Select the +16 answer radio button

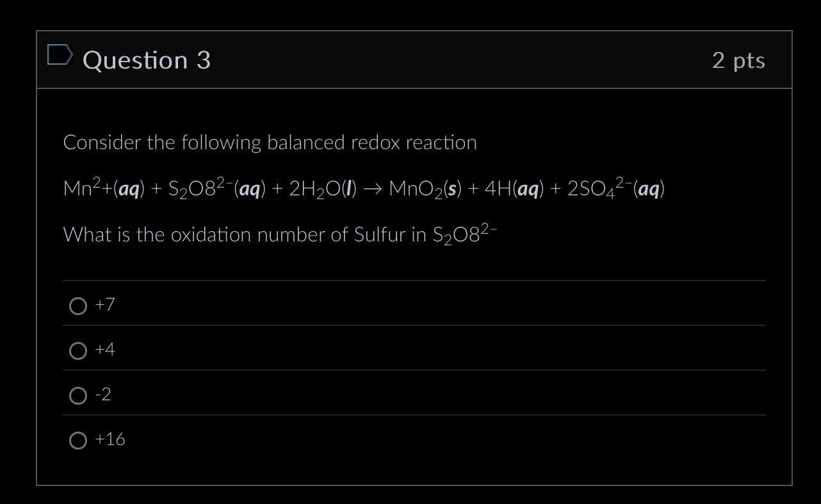click(x=77, y=440)
